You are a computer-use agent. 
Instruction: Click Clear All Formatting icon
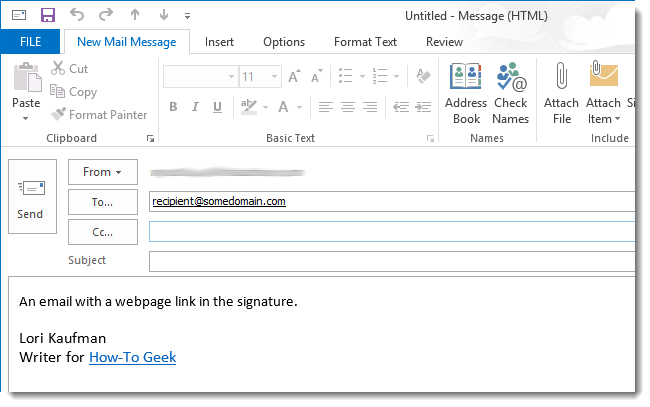423,76
